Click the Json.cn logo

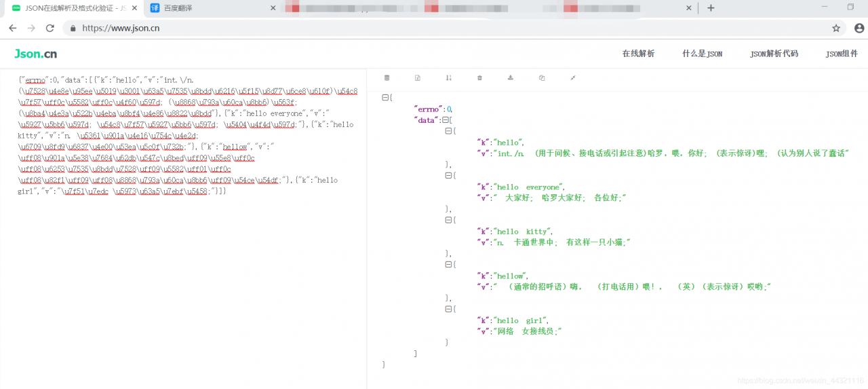36,54
